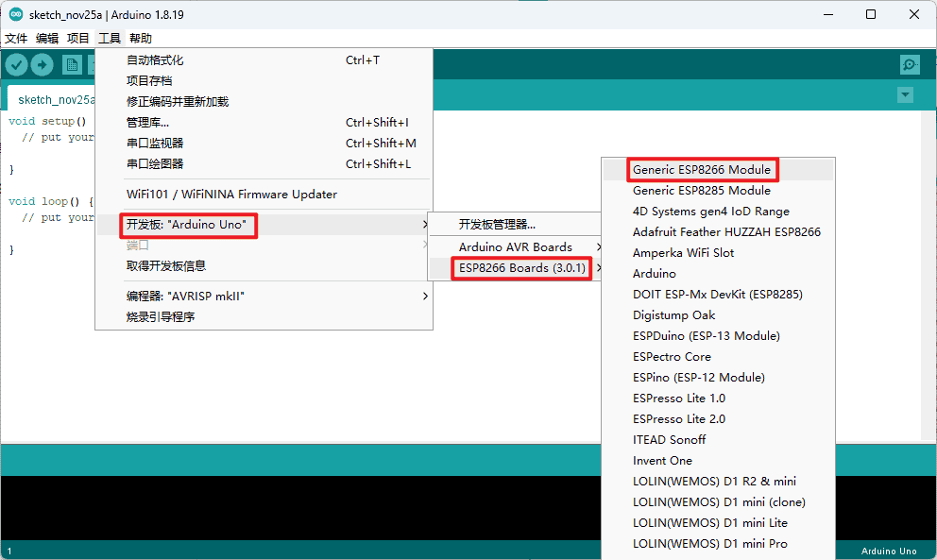Select Invent One board
This screenshot has height=560, width=937.
click(x=718, y=461)
